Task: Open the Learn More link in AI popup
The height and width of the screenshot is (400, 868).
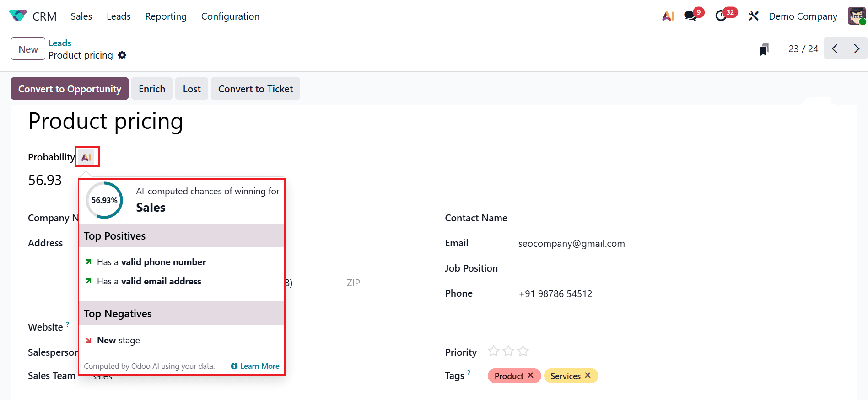Action: [255, 366]
